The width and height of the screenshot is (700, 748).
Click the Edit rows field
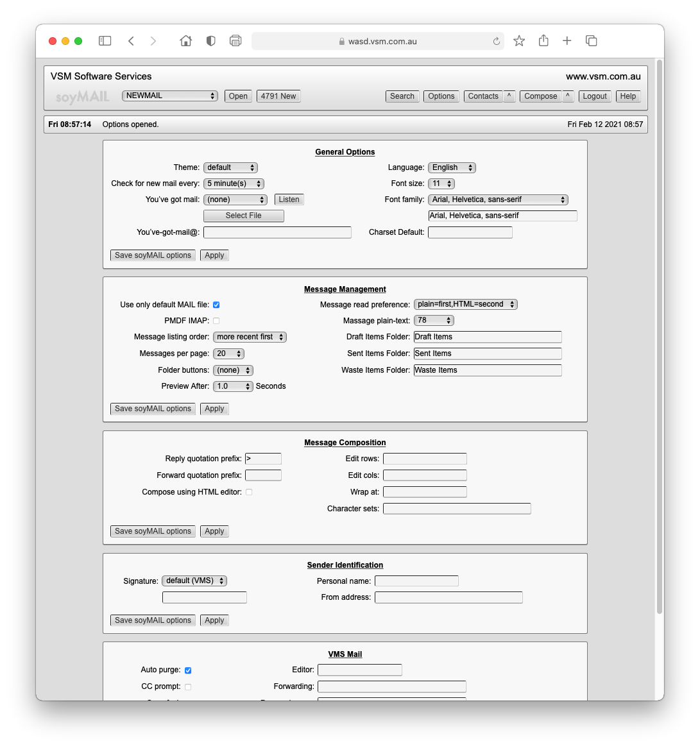pos(425,459)
